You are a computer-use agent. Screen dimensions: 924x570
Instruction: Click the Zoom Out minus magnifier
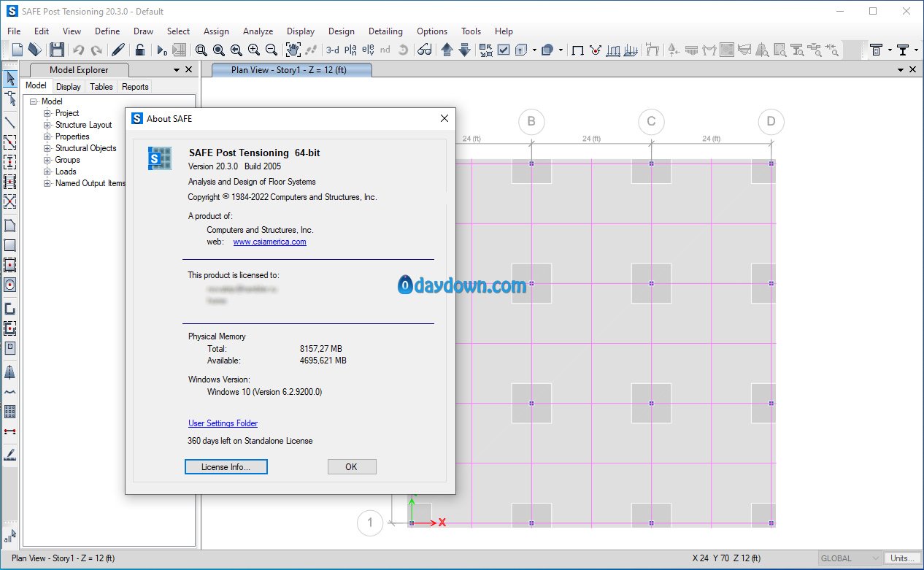271,50
